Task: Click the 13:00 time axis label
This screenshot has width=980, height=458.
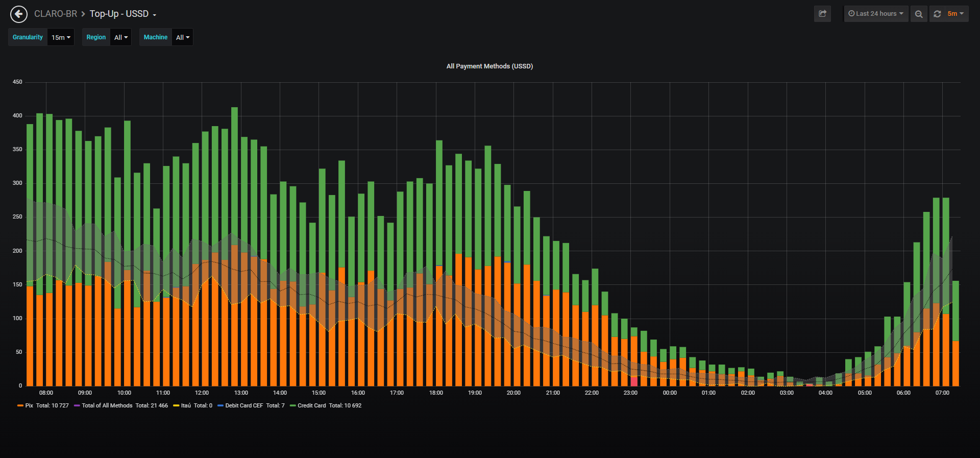Action: click(241, 393)
